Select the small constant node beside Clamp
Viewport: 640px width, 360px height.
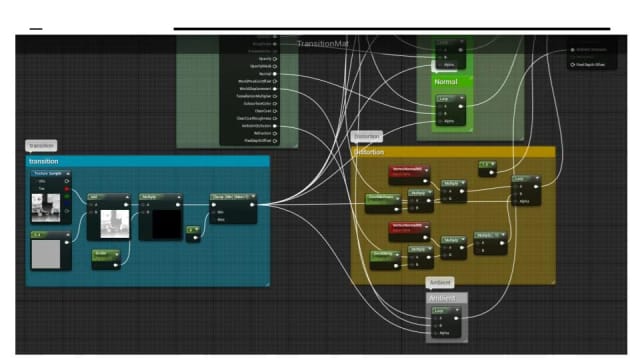click(193, 234)
